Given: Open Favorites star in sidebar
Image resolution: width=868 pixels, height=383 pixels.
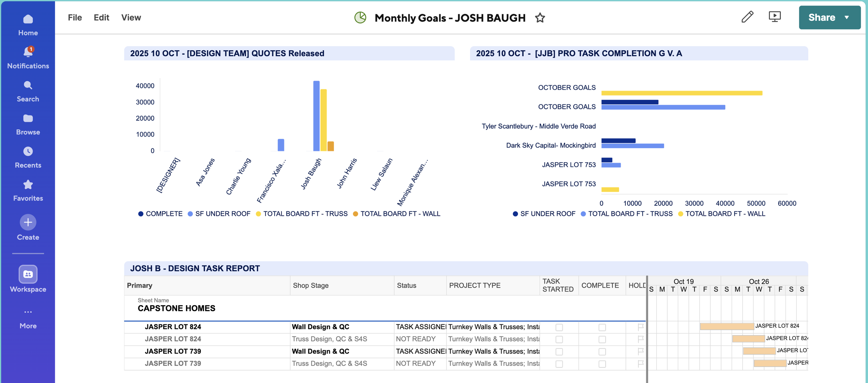Looking at the screenshot, I should 28,185.
